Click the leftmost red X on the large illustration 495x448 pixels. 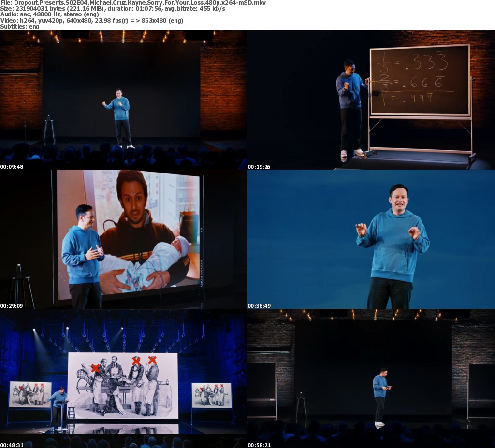pos(96,368)
